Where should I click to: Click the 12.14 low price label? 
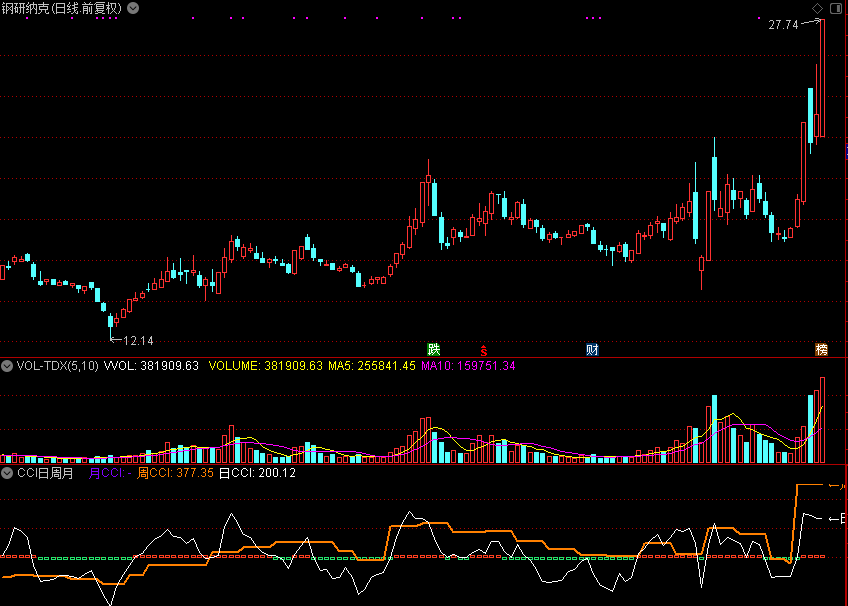pyautogui.click(x=138, y=341)
